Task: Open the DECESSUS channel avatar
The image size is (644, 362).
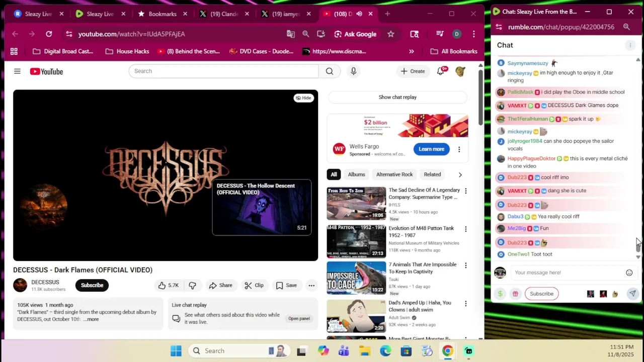Action: tap(20, 285)
